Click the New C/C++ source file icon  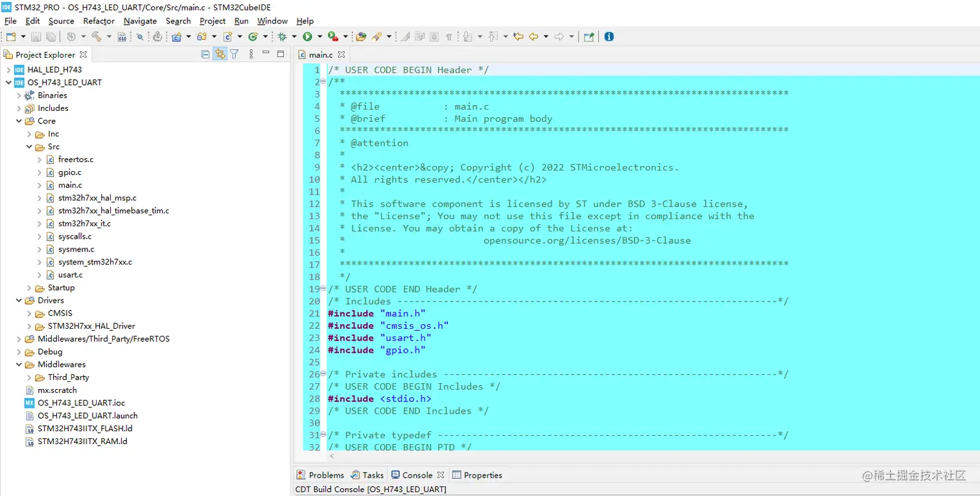click(x=228, y=37)
